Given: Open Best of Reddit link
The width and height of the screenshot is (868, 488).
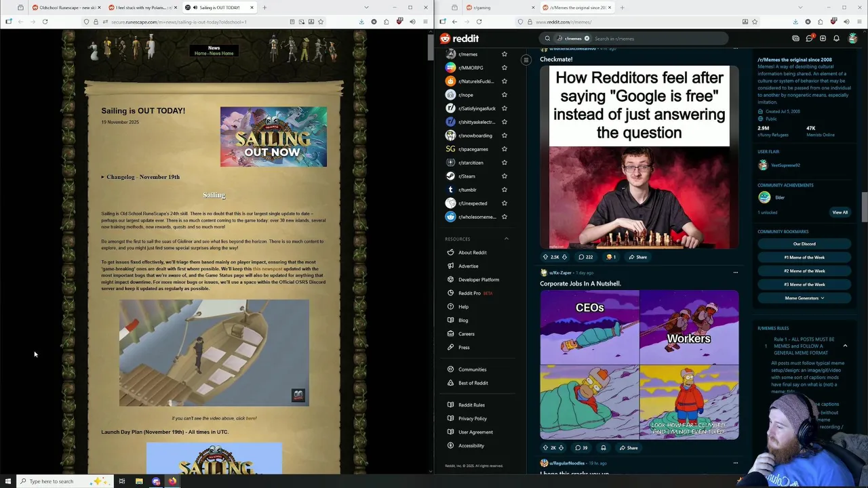Looking at the screenshot, I should pos(473,383).
